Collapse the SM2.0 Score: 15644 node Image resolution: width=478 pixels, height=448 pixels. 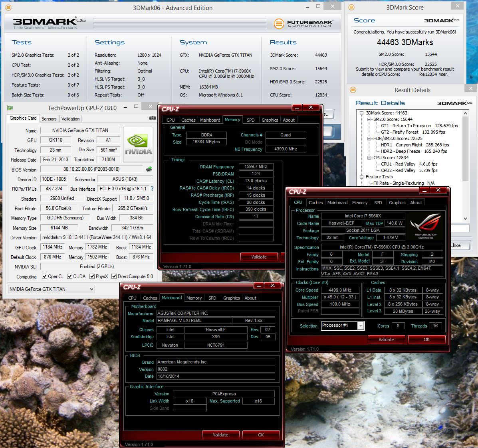click(x=369, y=119)
